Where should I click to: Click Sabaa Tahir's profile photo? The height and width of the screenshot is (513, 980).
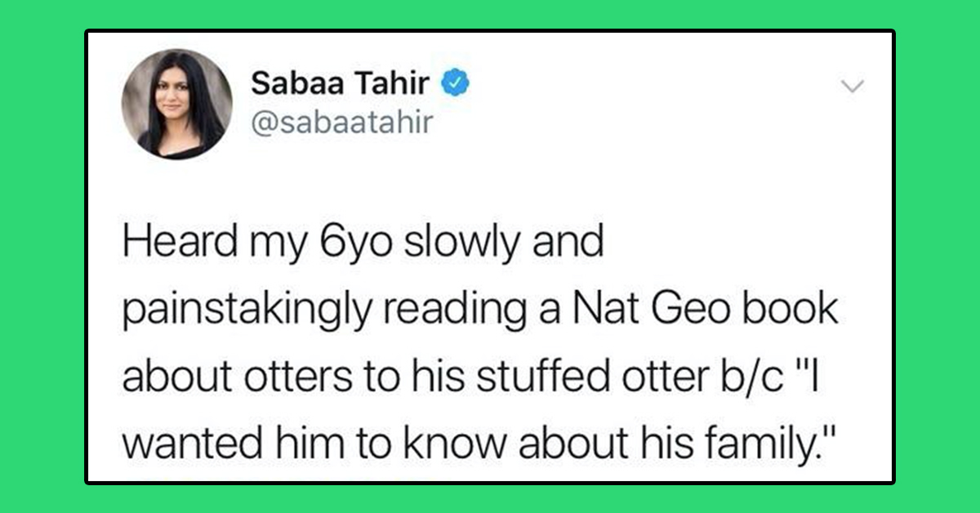click(176, 103)
